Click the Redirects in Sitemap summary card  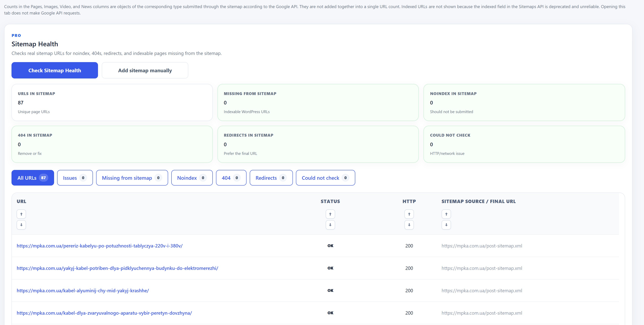click(318, 144)
